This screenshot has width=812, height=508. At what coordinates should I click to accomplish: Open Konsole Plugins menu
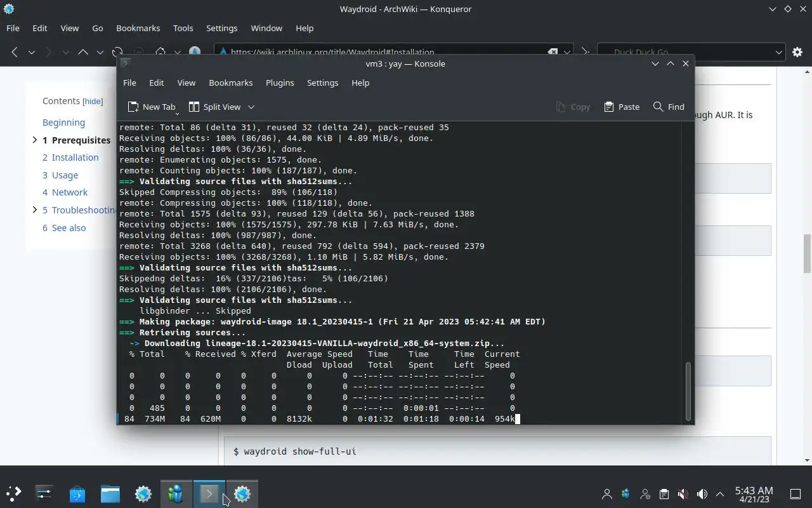(280, 83)
